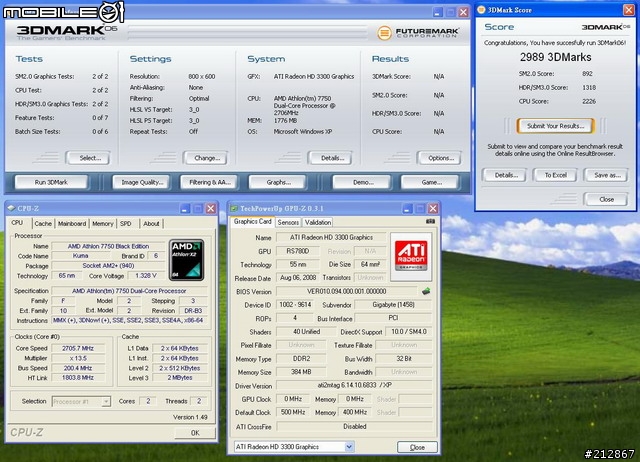640x462 pixels.
Task: Click the GPU-Z Name field ATI Radeon HD 3300
Action: pos(331,238)
